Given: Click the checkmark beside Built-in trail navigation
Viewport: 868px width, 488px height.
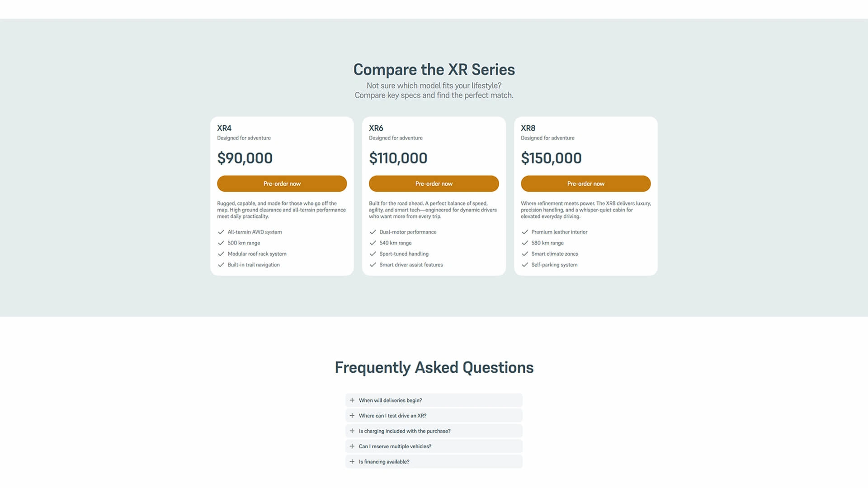Looking at the screenshot, I should pos(221,264).
